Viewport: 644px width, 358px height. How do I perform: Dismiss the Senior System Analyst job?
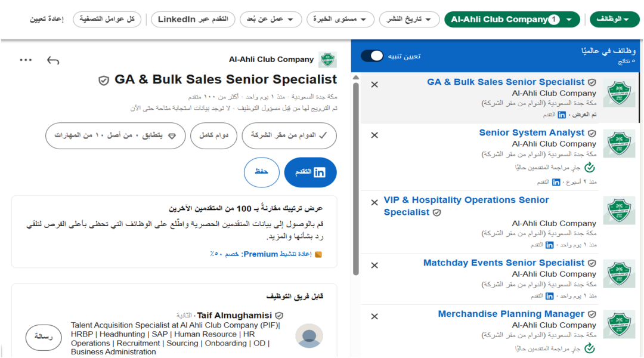pyautogui.click(x=374, y=135)
